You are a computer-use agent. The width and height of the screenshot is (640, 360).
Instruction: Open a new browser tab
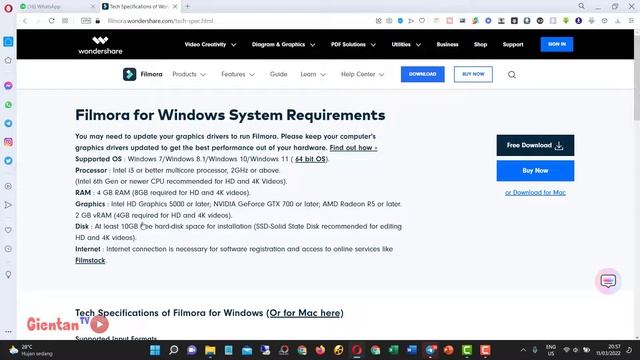click(x=188, y=6)
